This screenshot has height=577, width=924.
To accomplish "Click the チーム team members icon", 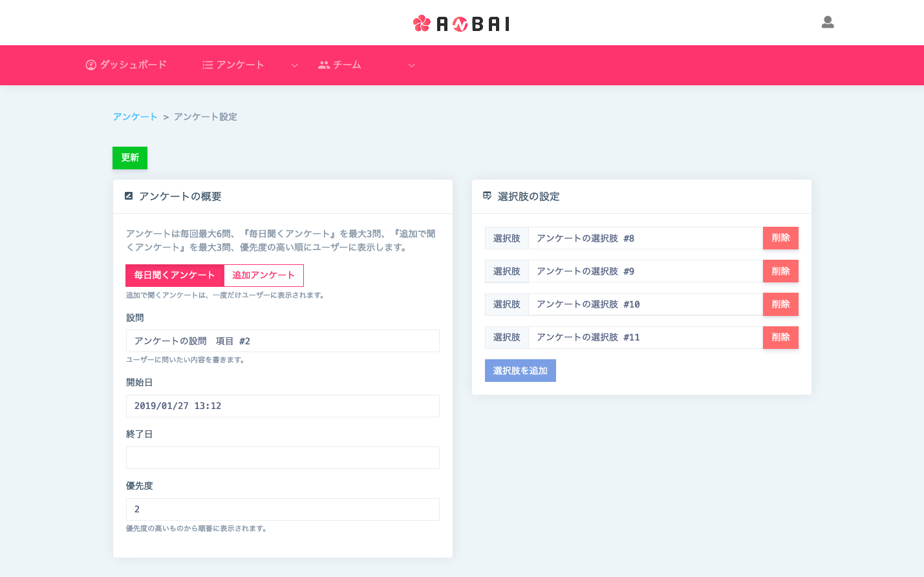I will coord(323,65).
